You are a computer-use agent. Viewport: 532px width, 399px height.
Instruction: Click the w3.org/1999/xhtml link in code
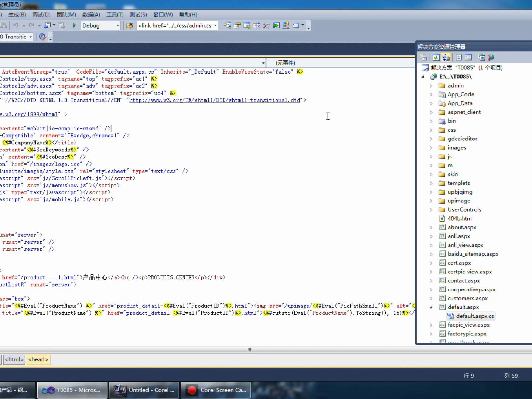(29, 115)
